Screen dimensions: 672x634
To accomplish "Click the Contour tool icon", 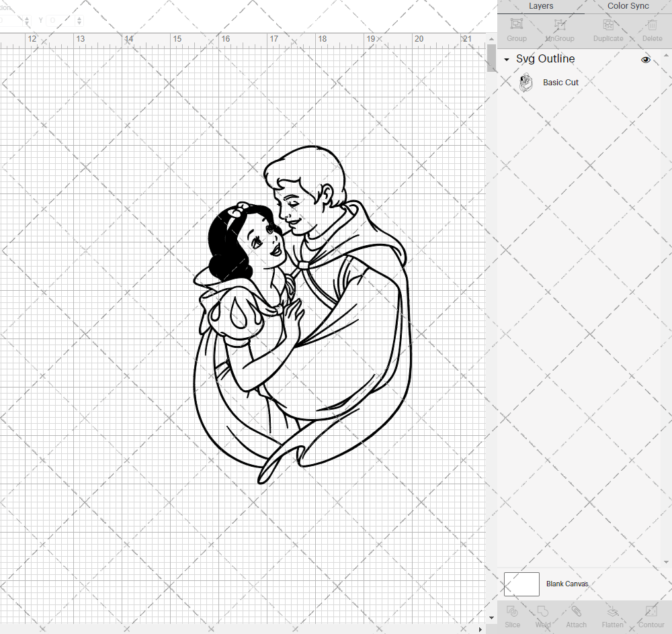I will click(651, 611).
